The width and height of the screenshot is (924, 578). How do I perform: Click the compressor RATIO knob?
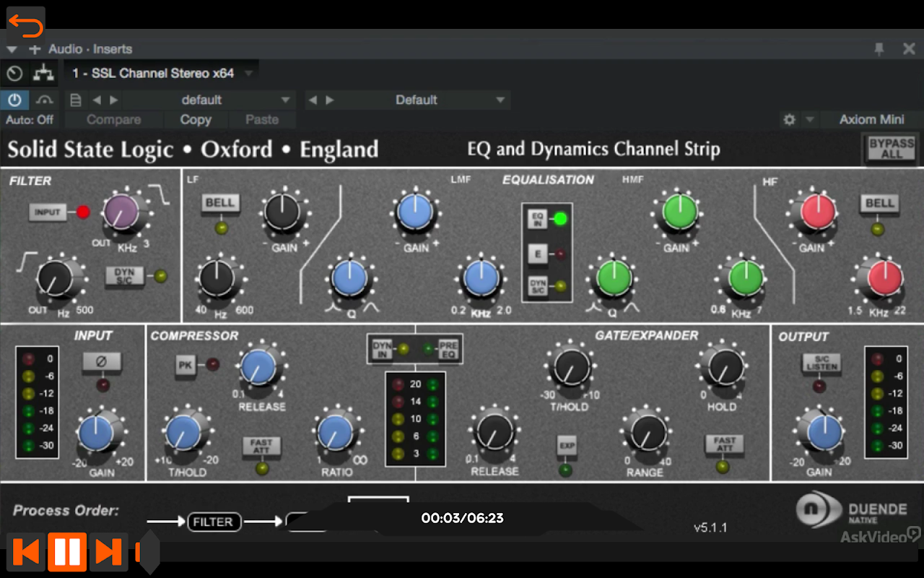pyautogui.click(x=336, y=432)
